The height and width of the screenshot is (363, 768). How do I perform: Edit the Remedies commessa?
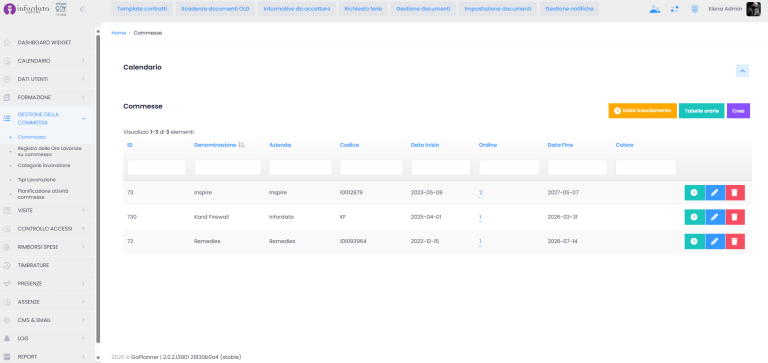tap(715, 241)
